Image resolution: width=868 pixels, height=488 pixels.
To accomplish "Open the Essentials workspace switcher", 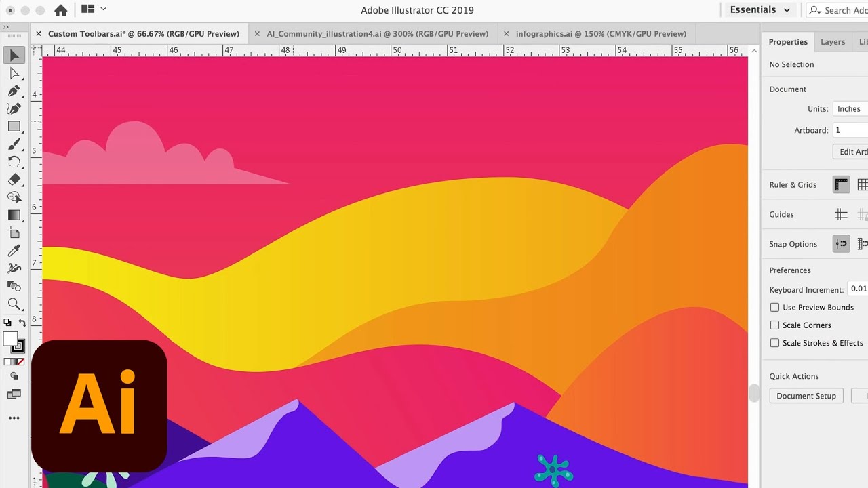I will [x=760, y=10].
